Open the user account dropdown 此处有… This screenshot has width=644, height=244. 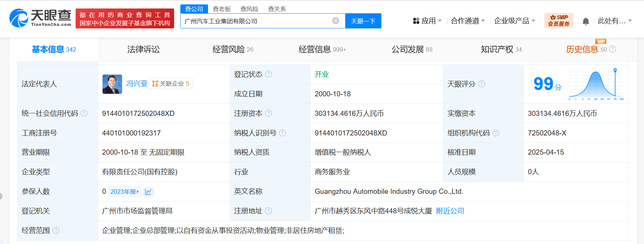coord(614,21)
